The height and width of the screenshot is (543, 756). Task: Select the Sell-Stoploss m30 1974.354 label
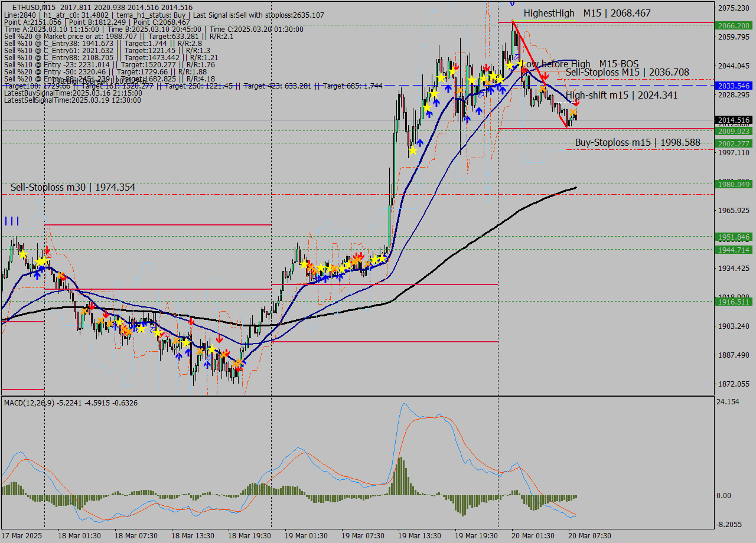click(x=73, y=187)
